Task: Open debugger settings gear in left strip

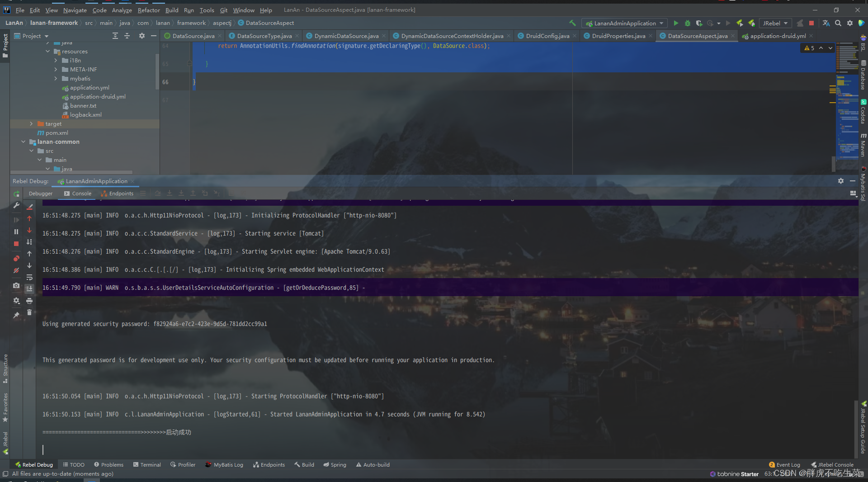Action: [16, 301]
